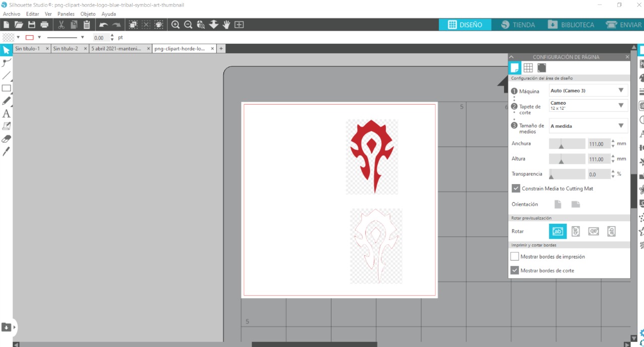Click the Deselect All toolbar icon
The image size is (644, 347).
pos(146,25)
